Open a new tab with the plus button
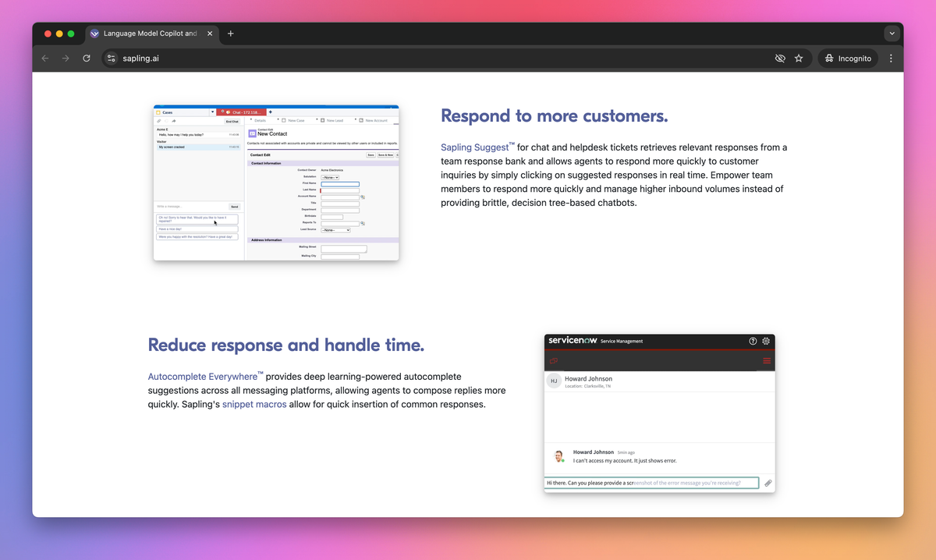Image resolution: width=936 pixels, height=560 pixels. click(231, 34)
